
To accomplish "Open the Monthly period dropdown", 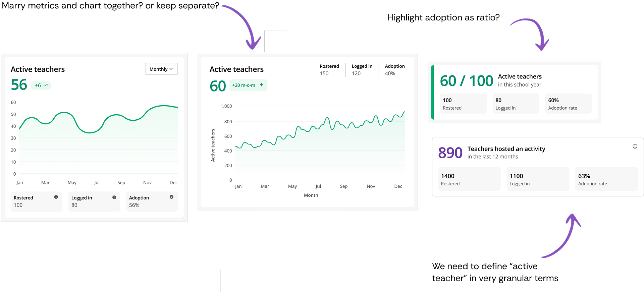I will click(x=161, y=69).
